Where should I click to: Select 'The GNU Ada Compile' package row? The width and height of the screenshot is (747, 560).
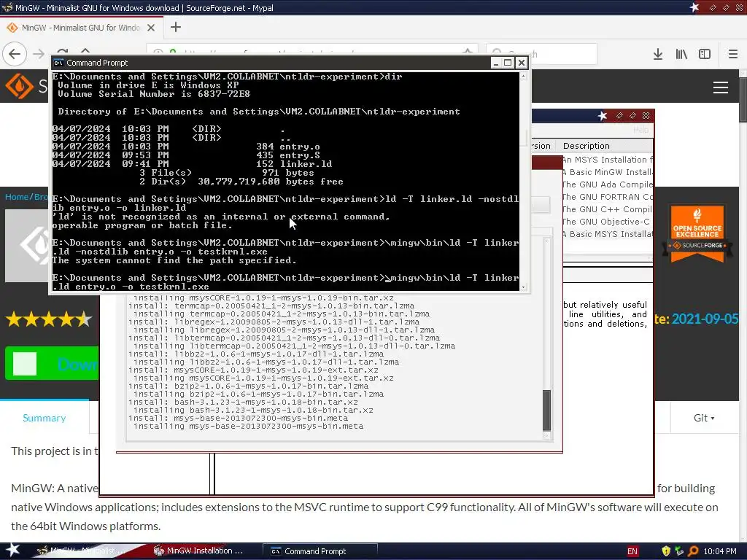pyautogui.click(x=608, y=184)
